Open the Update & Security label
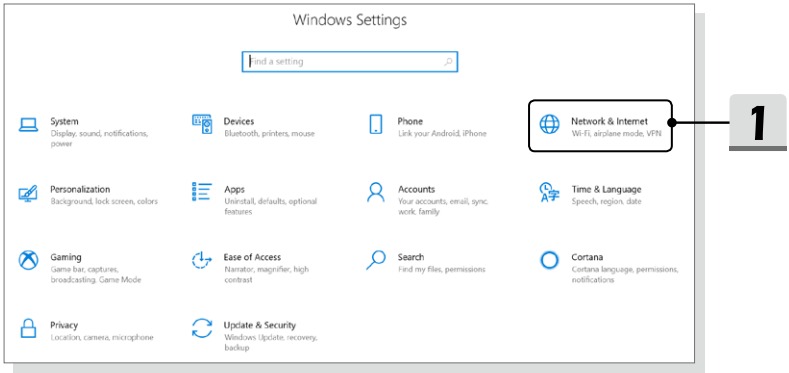This screenshot has height=373, width=789. coord(260,325)
